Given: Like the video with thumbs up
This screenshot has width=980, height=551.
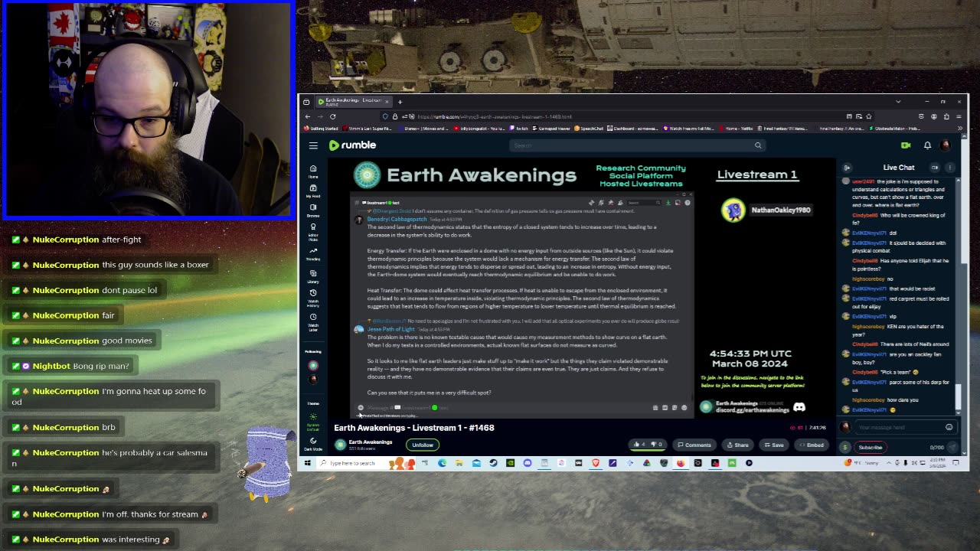Looking at the screenshot, I should coord(639,445).
